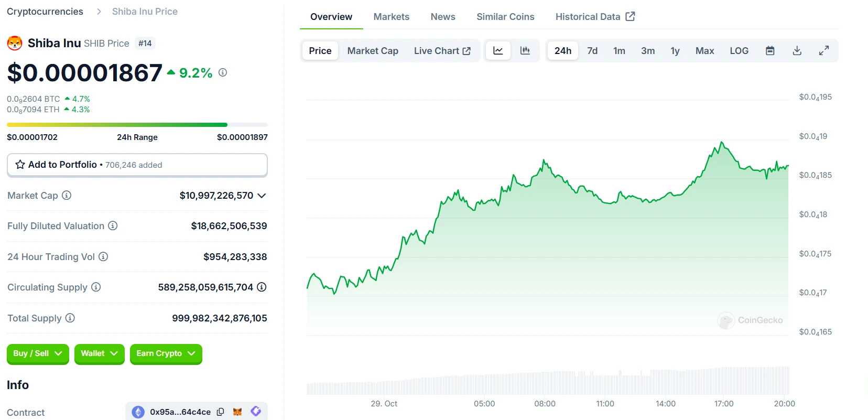Click the volume bars below the chart
This screenshot has height=420, width=868.
point(548,381)
